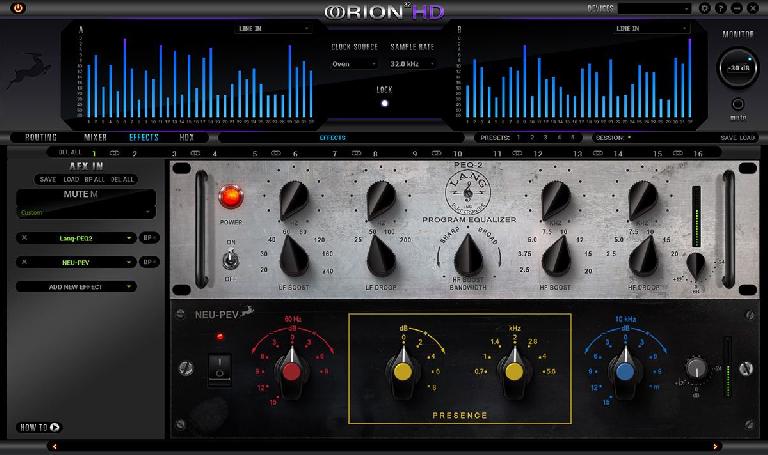Toggle the NEU-PEV rocker power switch
768x455 pixels.
point(219,368)
